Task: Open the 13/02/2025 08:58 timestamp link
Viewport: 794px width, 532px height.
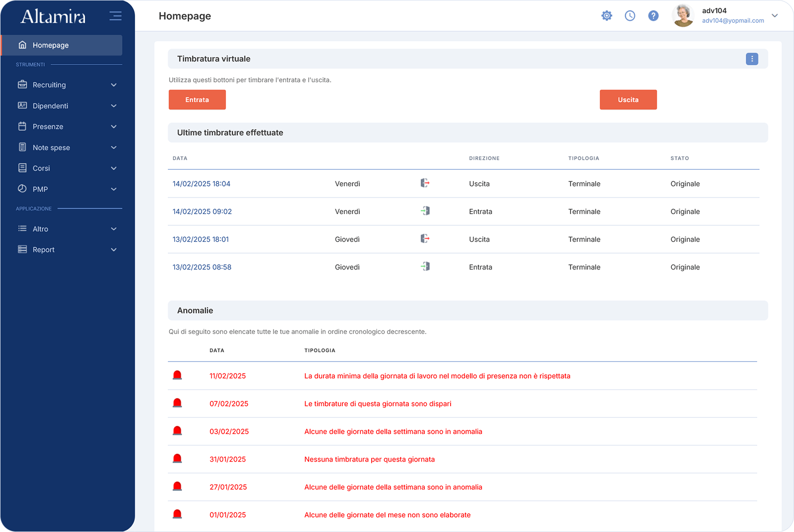Action: point(202,267)
